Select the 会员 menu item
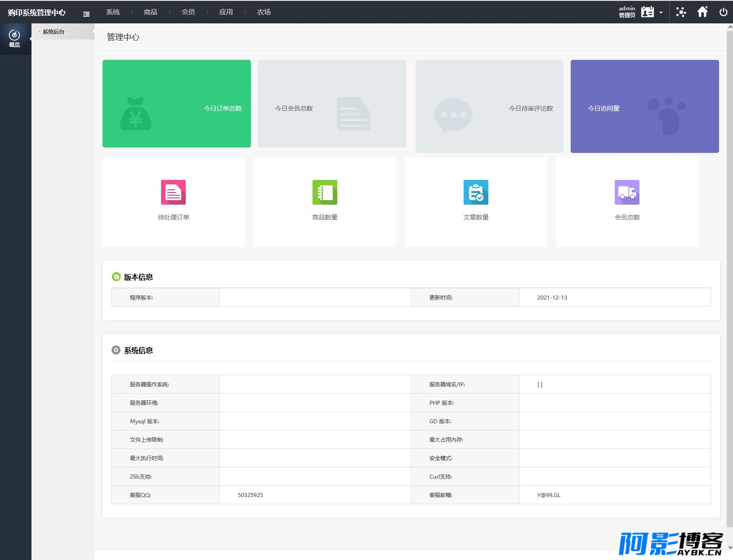The width and height of the screenshot is (733, 560). coord(188,12)
